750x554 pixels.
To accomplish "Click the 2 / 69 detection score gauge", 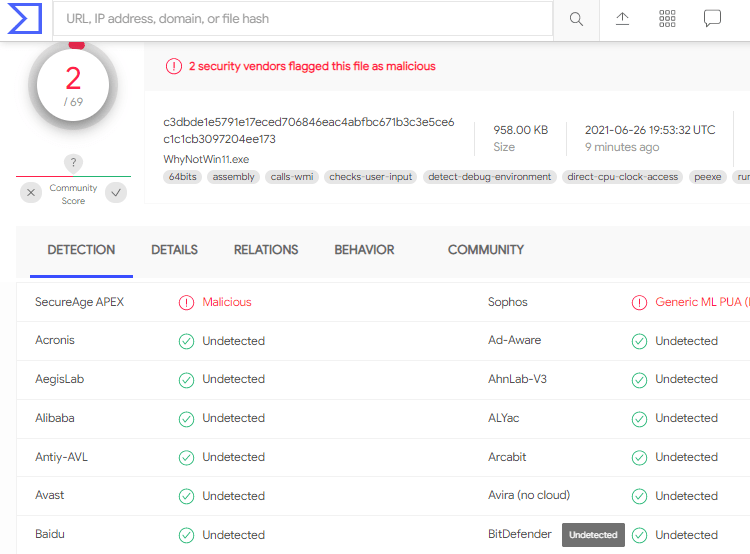I will [x=73, y=86].
